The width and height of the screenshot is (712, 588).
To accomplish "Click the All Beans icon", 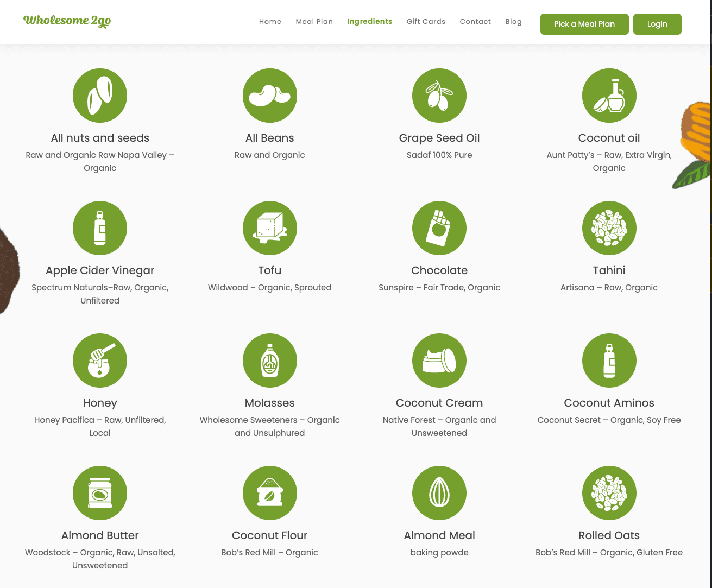I will (x=270, y=96).
